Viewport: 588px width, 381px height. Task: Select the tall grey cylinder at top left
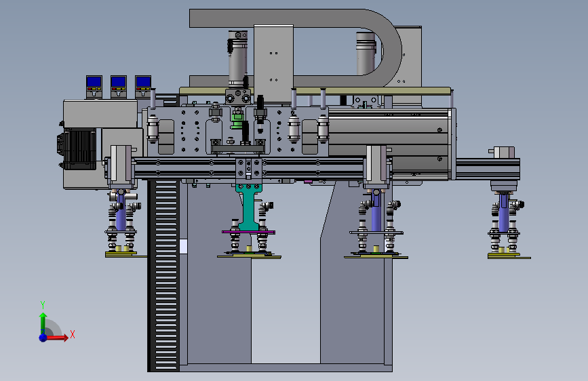238,60
